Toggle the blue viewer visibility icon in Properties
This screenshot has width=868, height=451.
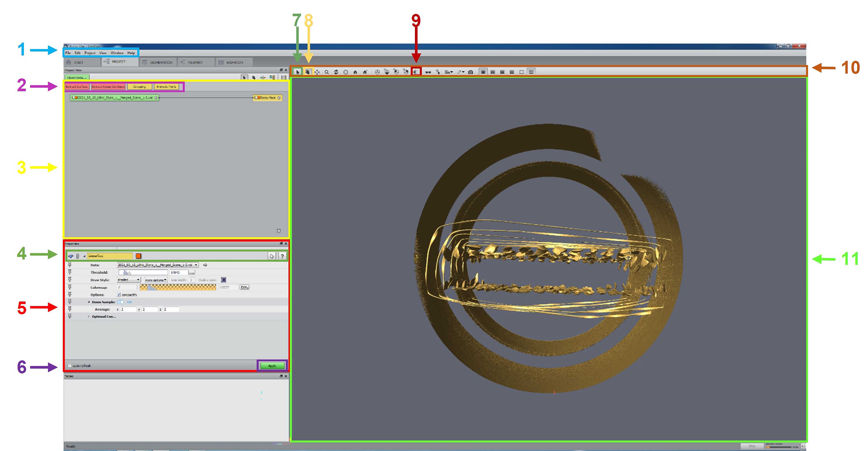click(x=71, y=256)
